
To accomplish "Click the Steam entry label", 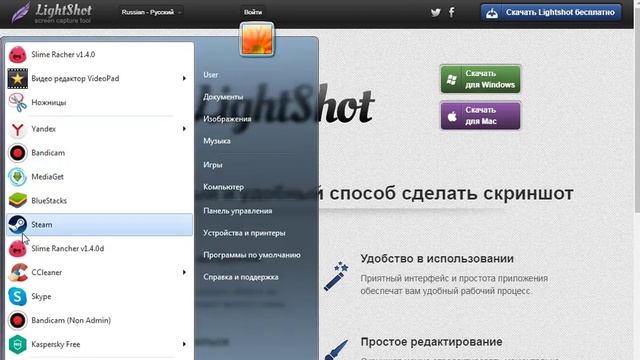I will [x=42, y=224].
